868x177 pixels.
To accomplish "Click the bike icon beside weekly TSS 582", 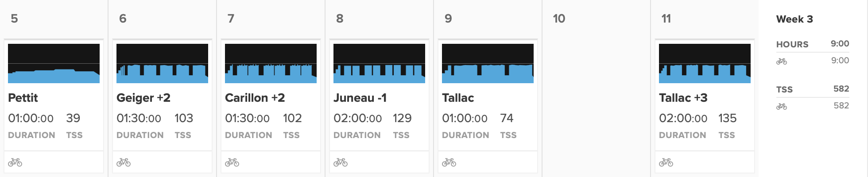I will [782, 107].
